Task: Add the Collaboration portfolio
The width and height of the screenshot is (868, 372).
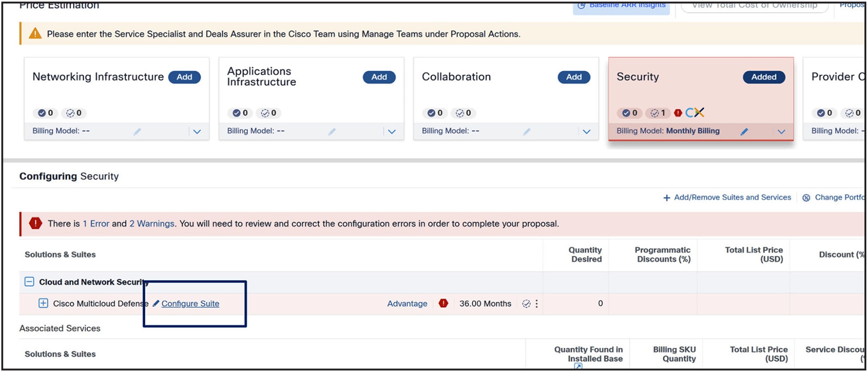Action: 574,77
